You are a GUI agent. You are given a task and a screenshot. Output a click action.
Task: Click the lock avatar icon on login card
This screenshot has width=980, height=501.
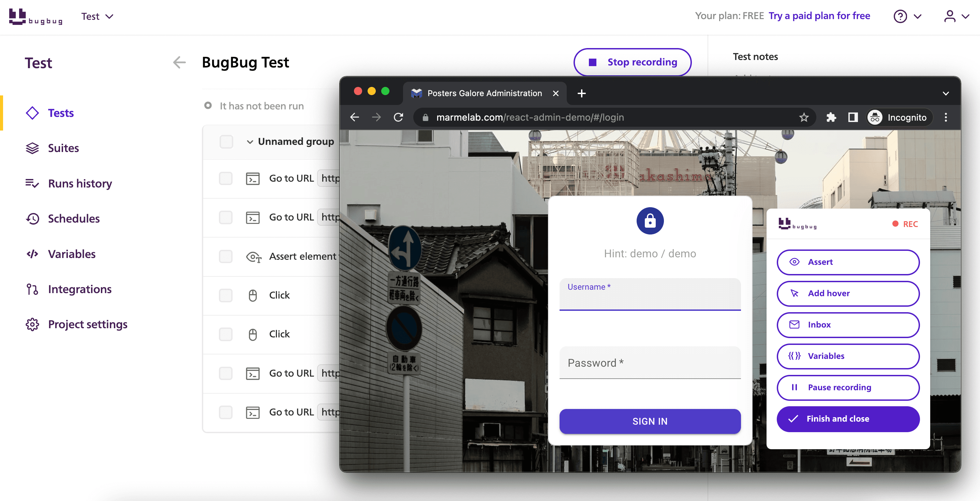point(650,221)
